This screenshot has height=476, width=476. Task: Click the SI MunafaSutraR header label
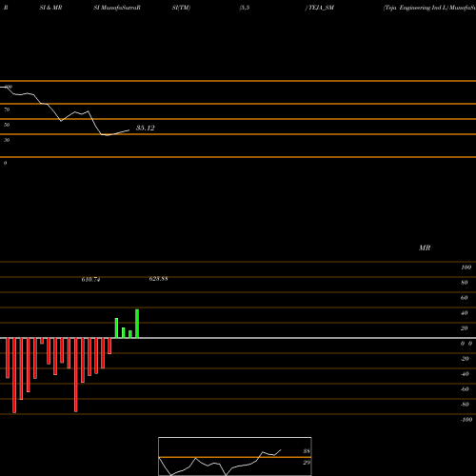117,8
